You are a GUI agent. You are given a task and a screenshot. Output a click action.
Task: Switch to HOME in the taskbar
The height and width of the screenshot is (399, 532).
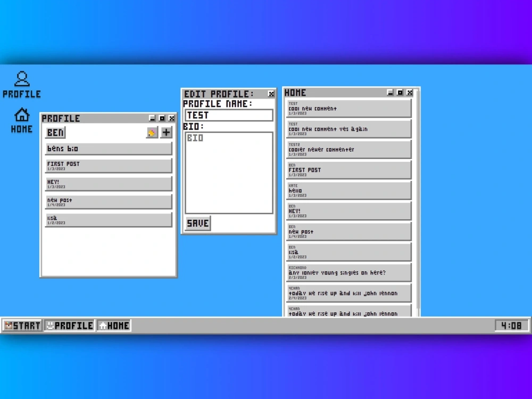[x=114, y=326]
